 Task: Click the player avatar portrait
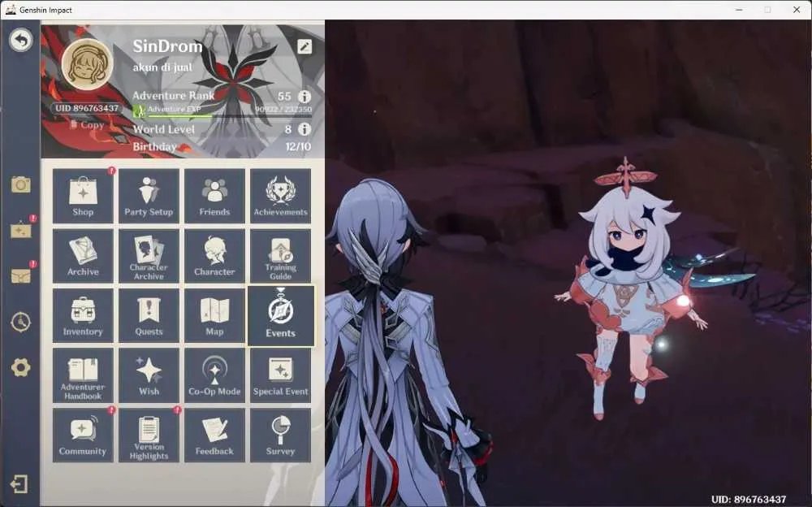coord(87,64)
